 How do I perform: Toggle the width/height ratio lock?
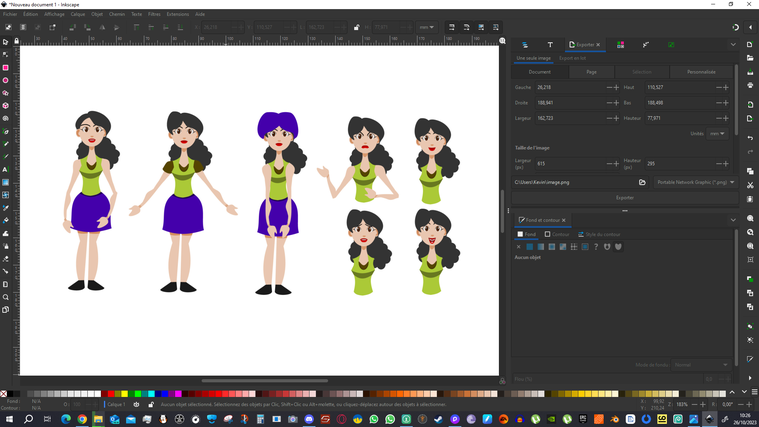(356, 27)
